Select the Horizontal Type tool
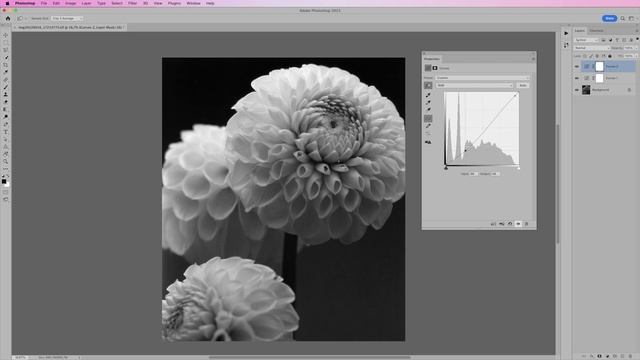640x360 pixels. coord(6,132)
